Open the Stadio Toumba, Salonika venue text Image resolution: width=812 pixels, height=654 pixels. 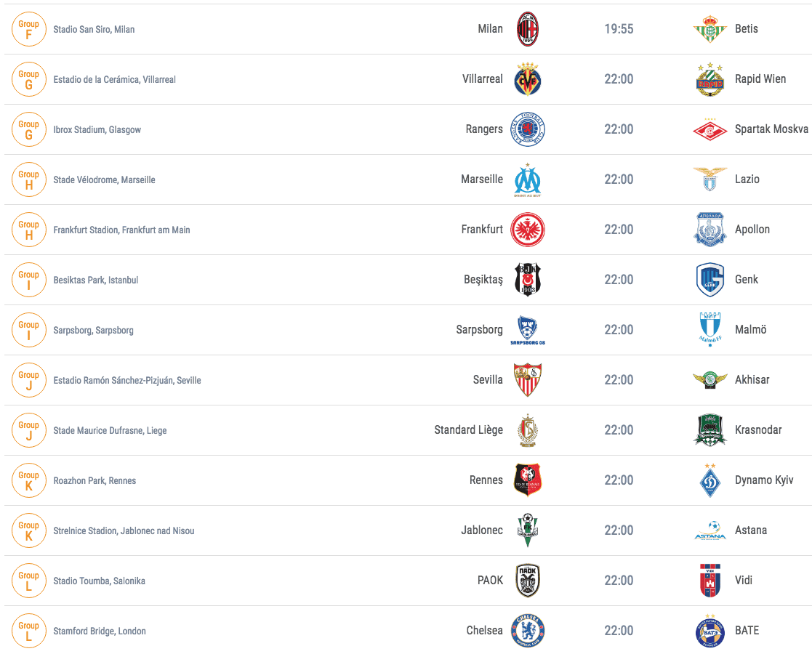tap(99, 581)
